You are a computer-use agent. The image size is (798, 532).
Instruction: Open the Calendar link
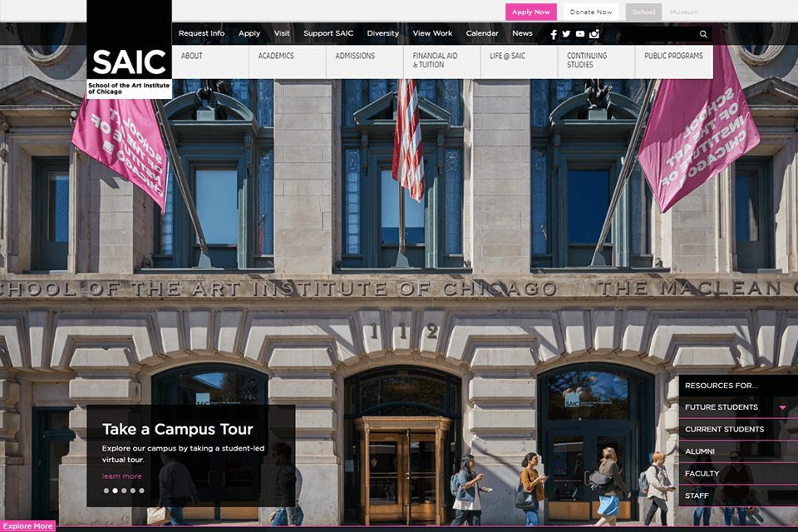[x=482, y=33]
